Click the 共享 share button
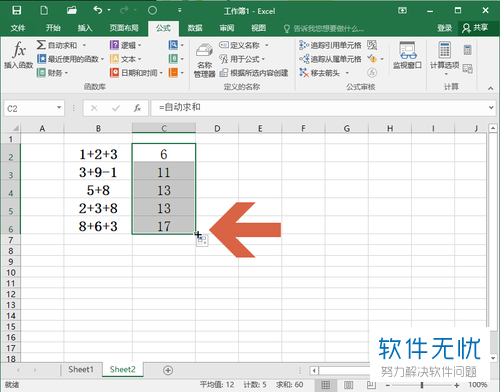 [475, 28]
